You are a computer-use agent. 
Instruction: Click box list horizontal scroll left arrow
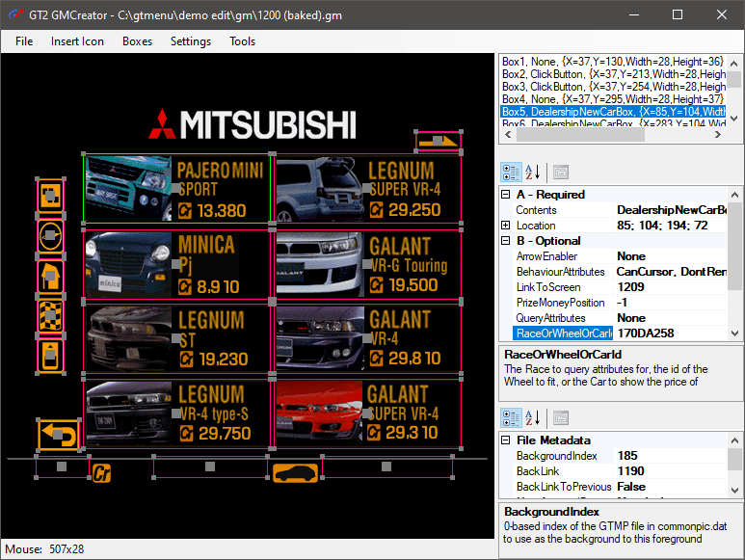coord(508,135)
